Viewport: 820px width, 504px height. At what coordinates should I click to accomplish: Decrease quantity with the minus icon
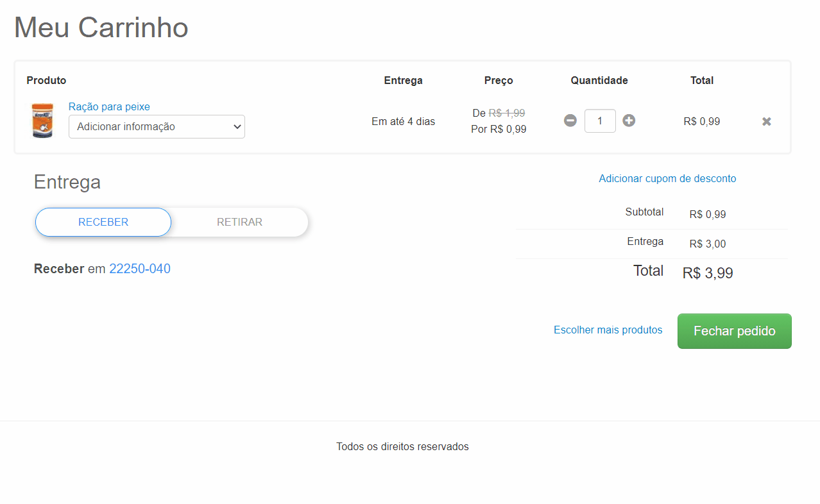570,121
